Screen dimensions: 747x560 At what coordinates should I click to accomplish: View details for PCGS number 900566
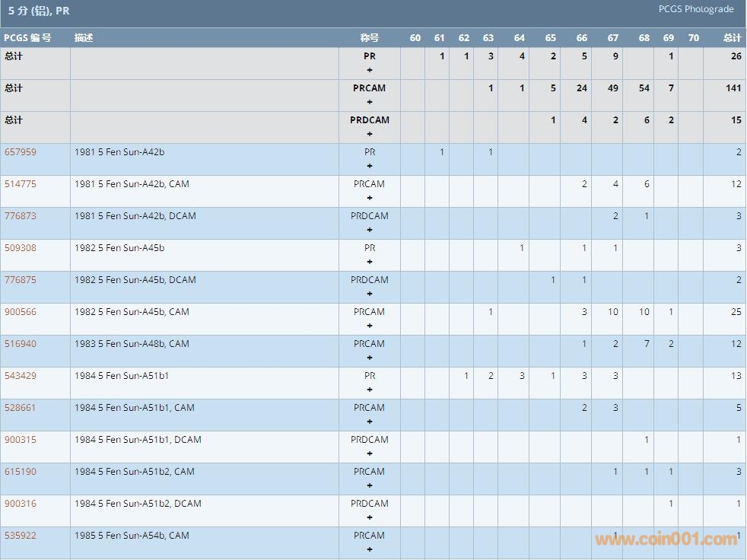pos(20,312)
